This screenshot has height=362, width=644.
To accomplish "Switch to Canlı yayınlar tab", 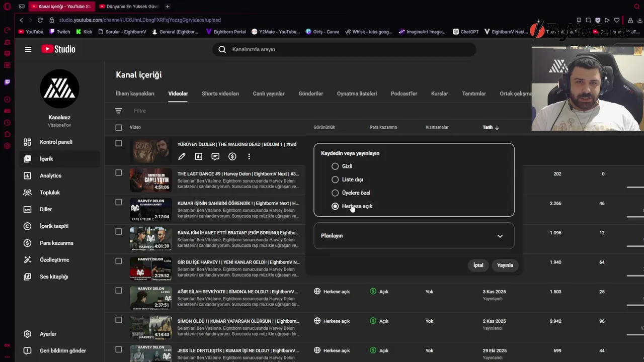I will [269, 94].
